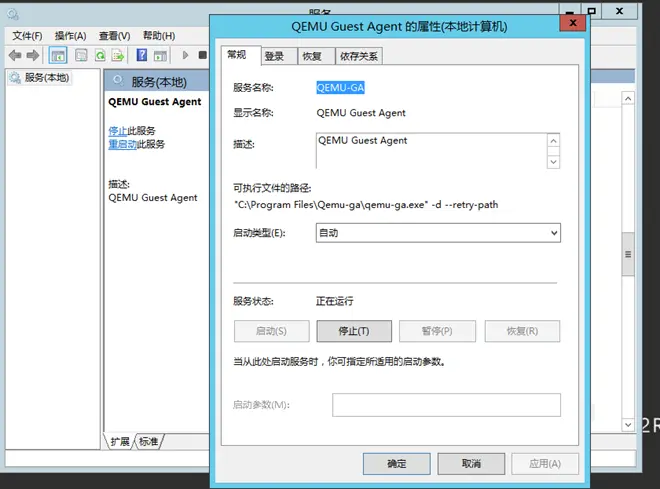This screenshot has width=660, height=489.
Task: Click the display name QEMU Guest Agent value
Action: point(361,113)
